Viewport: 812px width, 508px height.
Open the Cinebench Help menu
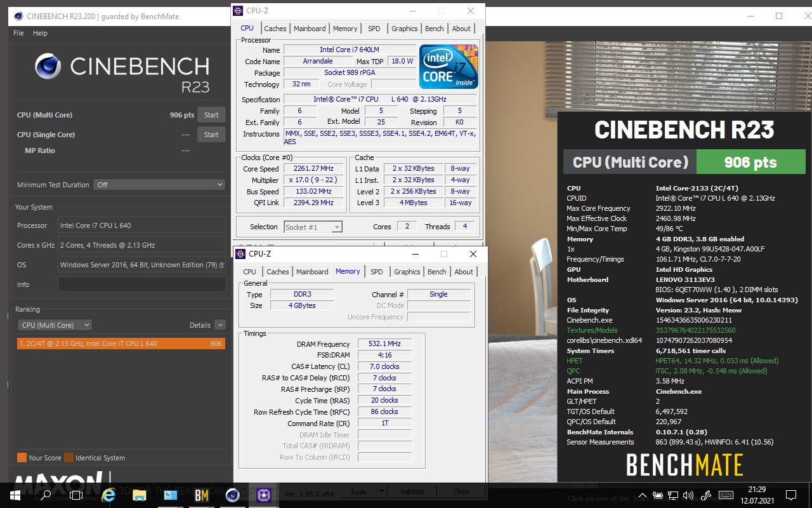pyautogui.click(x=40, y=33)
